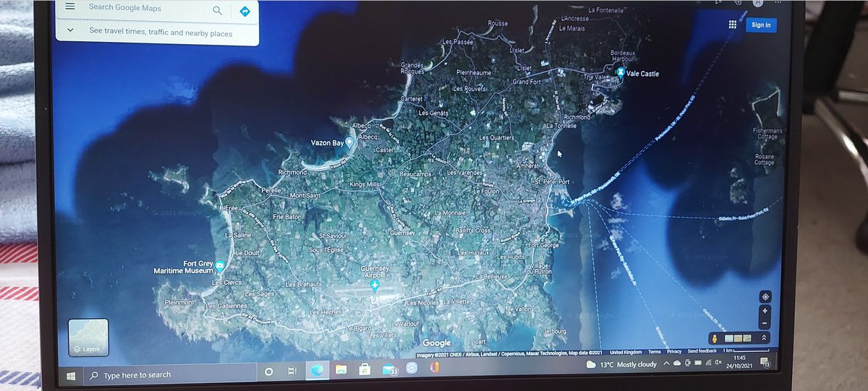Viewport: 868px width, 391px height.
Task: Click the OneDrive cloud tray icon
Action: click(x=677, y=363)
